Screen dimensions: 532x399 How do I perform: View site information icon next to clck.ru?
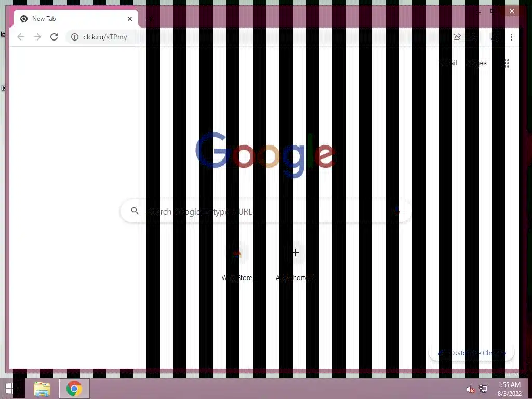pyautogui.click(x=75, y=37)
